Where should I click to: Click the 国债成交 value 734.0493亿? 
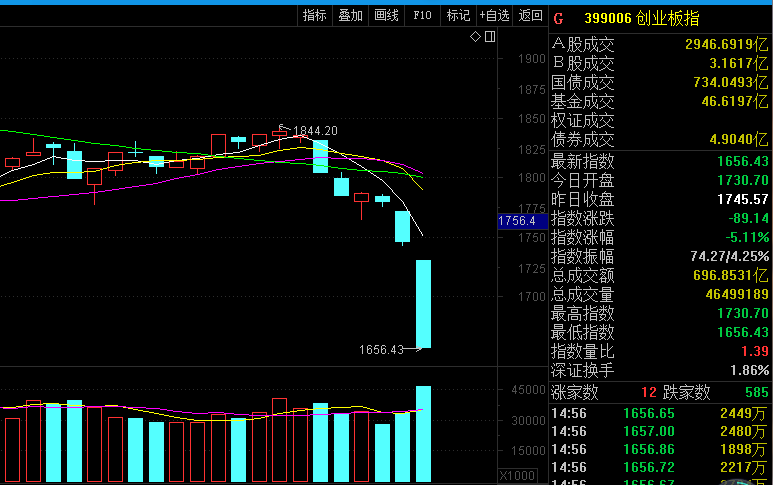coord(731,82)
